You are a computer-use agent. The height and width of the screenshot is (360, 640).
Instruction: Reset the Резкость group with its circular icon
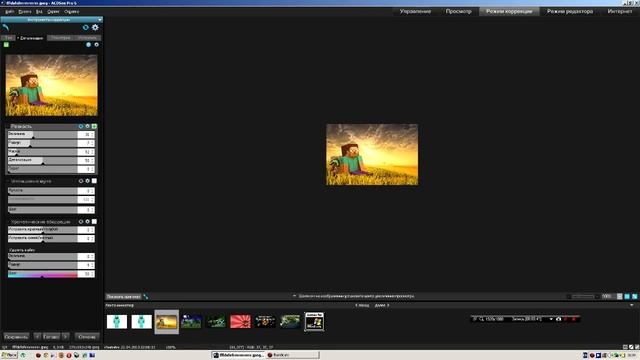[81, 127]
